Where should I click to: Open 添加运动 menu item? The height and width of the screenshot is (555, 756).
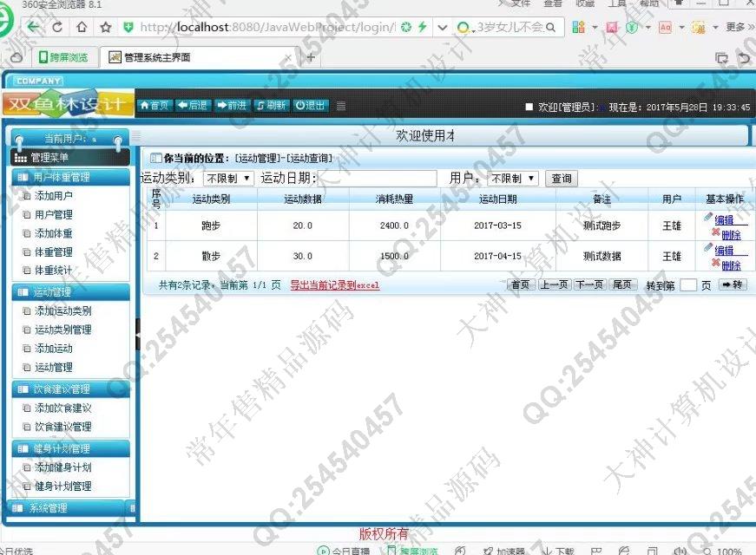click(x=54, y=349)
